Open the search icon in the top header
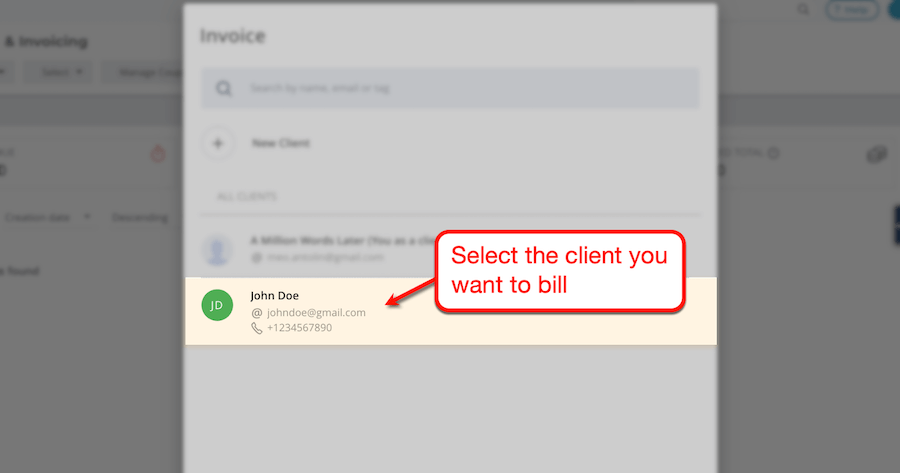 (804, 9)
